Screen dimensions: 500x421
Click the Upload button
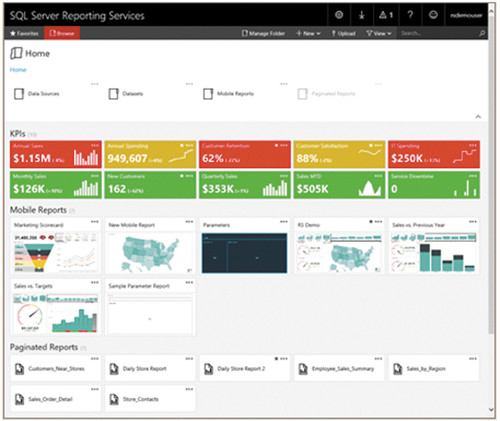[343, 33]
